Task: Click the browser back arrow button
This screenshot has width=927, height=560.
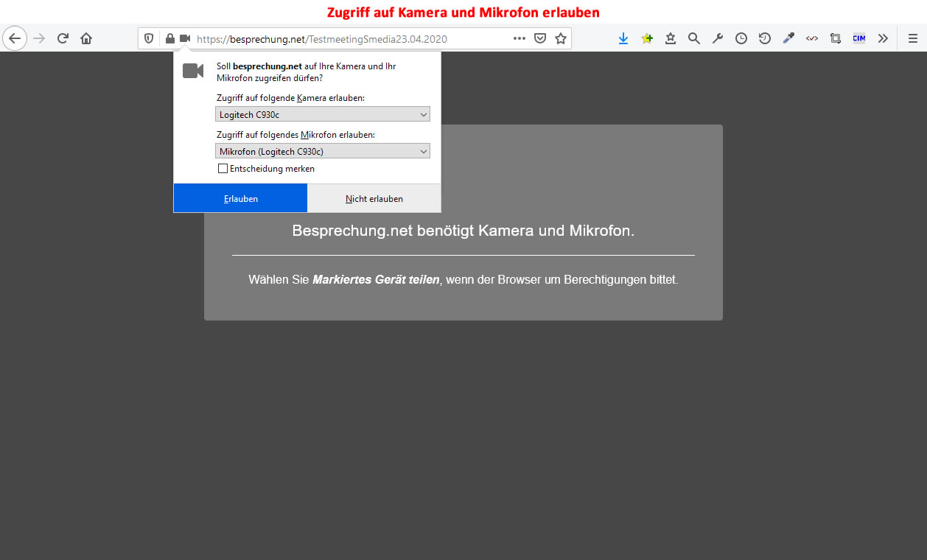Action: click(x=15, y=38)
